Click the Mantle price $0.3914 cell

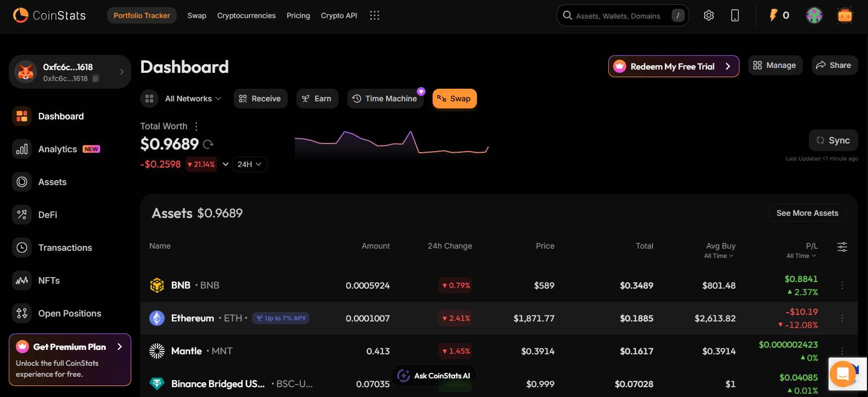[538, 351]
